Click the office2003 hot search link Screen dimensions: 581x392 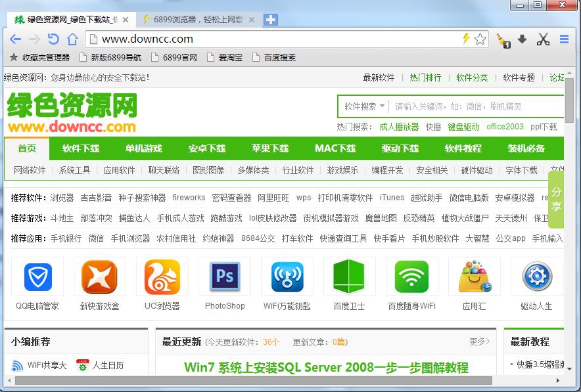505,127
